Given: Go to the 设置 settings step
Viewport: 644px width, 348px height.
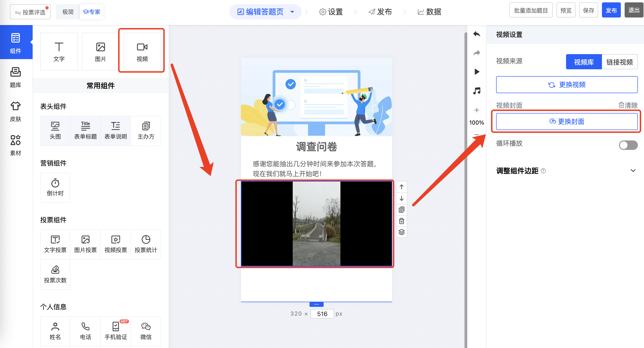Looking at the screenshot, I should [x=331, y=12].
